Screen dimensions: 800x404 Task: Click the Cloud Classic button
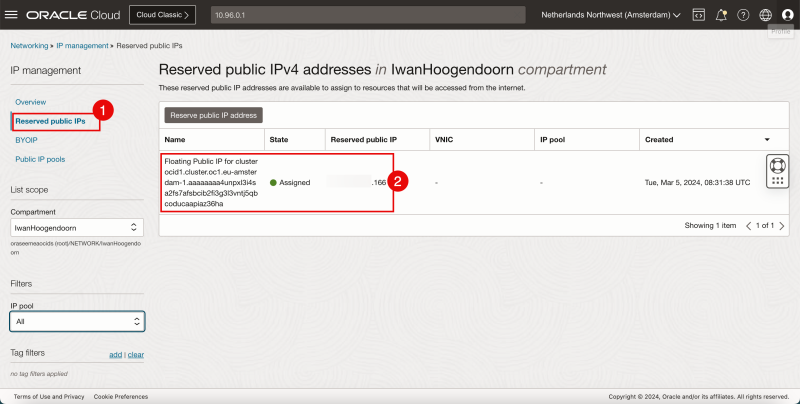pyautogui.click(x=162, y=15)
